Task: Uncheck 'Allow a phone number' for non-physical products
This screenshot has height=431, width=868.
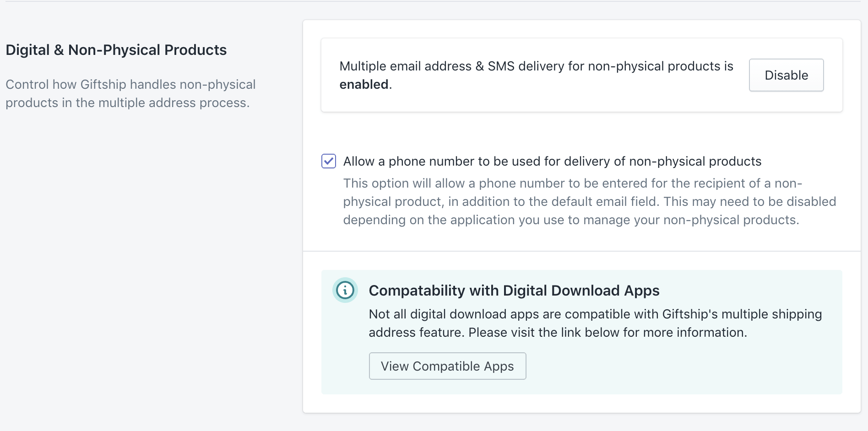Action: (x=328, y=161)
